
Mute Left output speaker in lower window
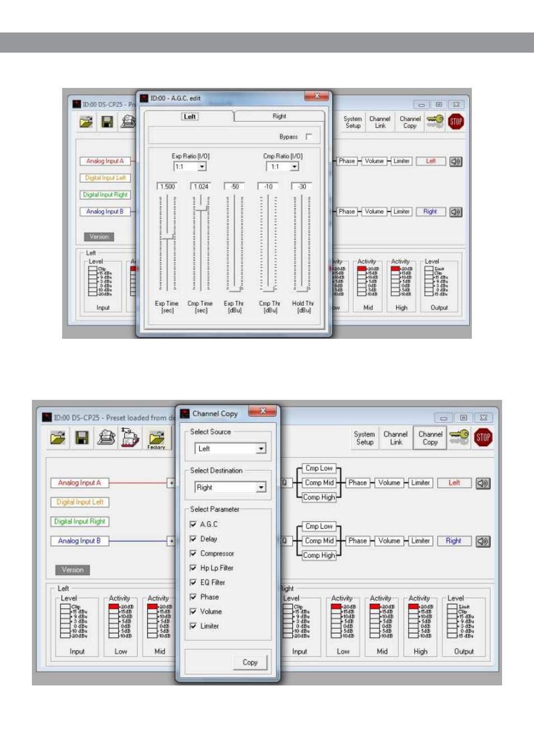pyautogui.click(x=483, y=483)
